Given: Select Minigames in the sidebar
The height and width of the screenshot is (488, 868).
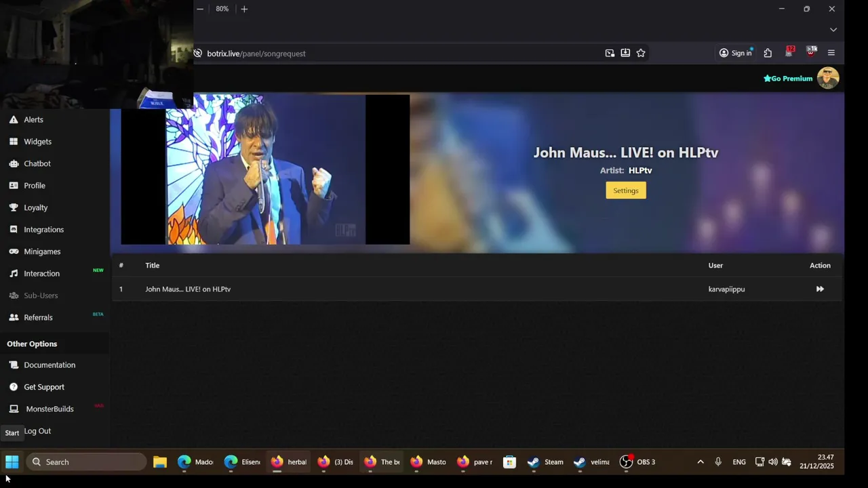Looking at the screenshot, I should click(x=42, y=251).
